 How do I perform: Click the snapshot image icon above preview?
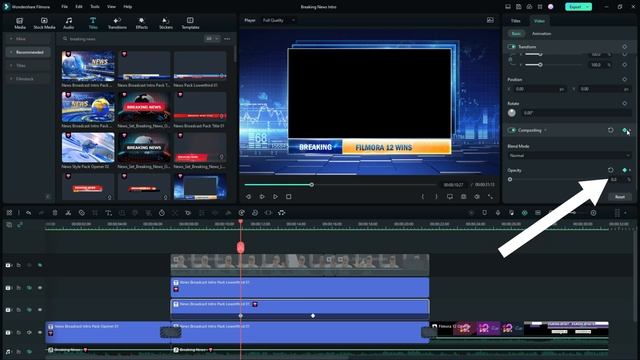click(x=490, y=20)
